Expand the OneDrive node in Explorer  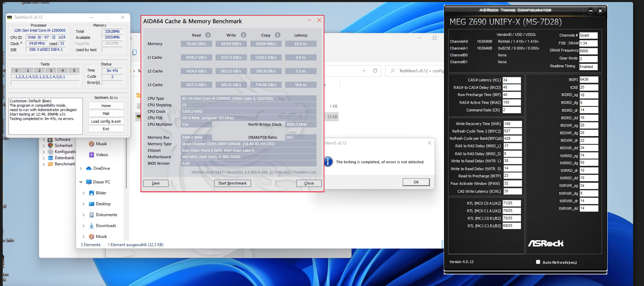(x=81, y=168)
